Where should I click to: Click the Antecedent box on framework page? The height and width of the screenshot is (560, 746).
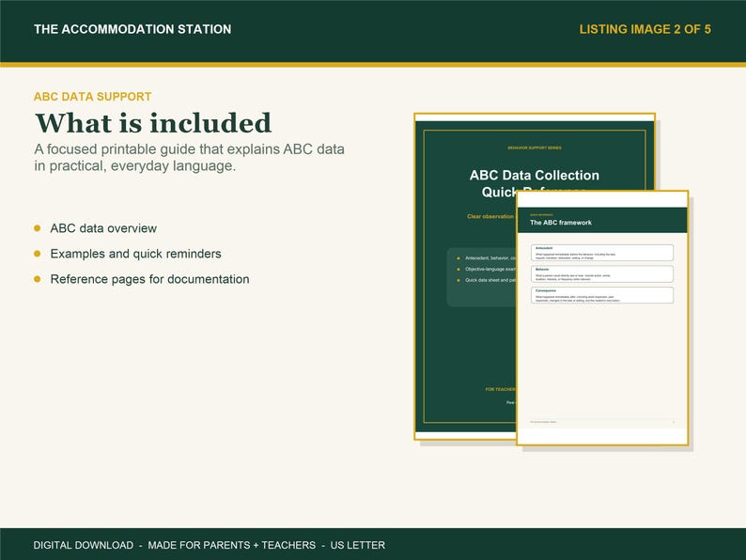point(602,253)
